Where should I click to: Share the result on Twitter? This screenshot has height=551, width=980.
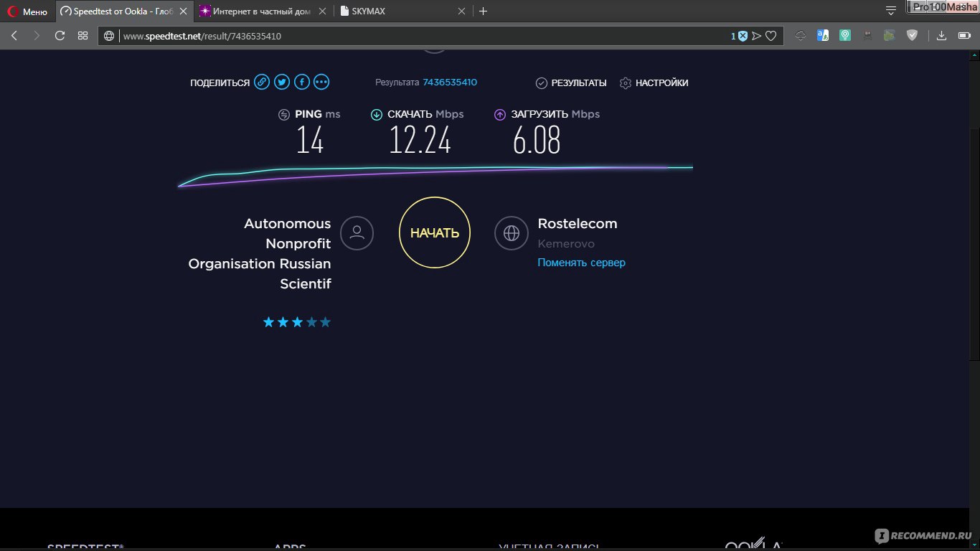point(282,83)
